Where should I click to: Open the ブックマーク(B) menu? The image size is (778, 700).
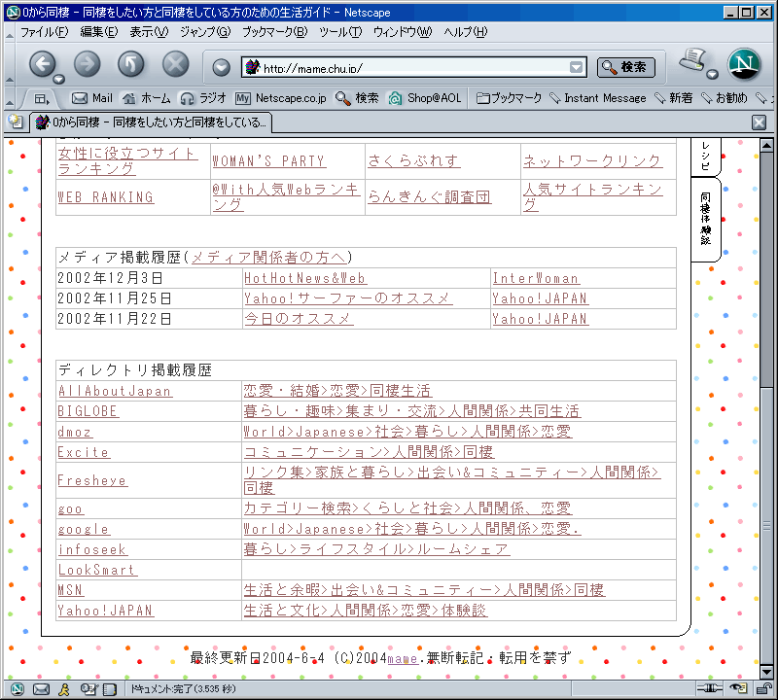point(275,32)
